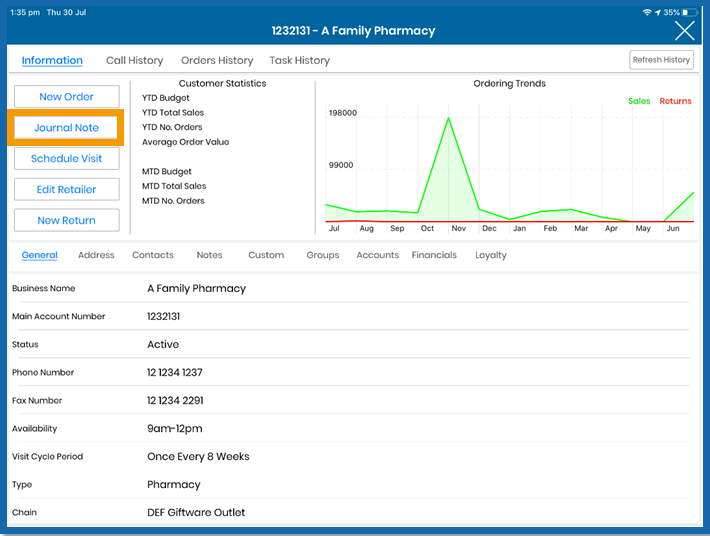This screenshot has height=536, width=710.
Task: Click the Status value Active
Action: pyautogui.click(x=163, y=345)
